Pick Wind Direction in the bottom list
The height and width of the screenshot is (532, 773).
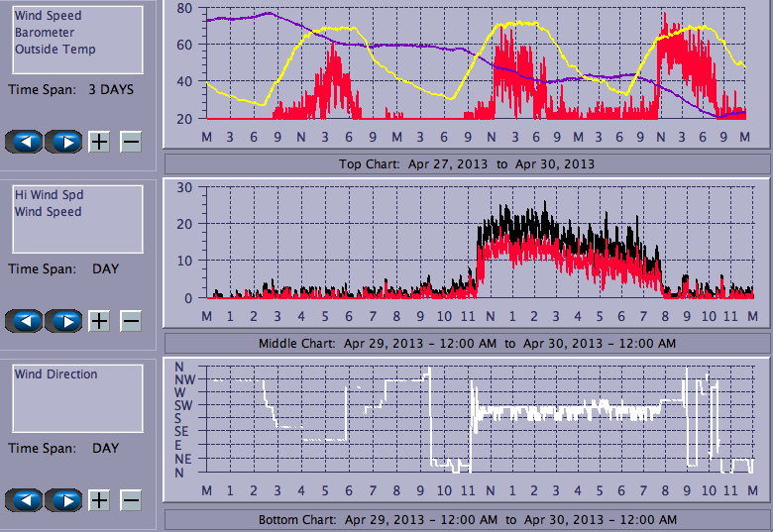point(55,374)
